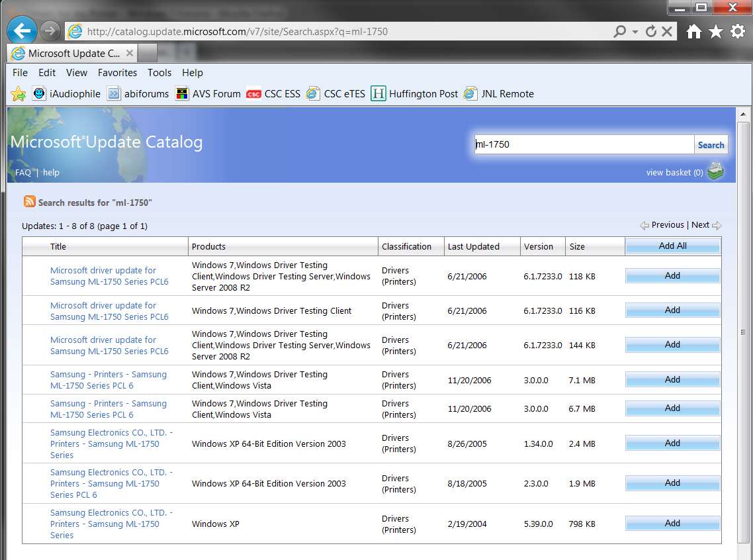Click the Add All button
The width and height of the screenshot is (753, 560).
(x=672, y=246)
